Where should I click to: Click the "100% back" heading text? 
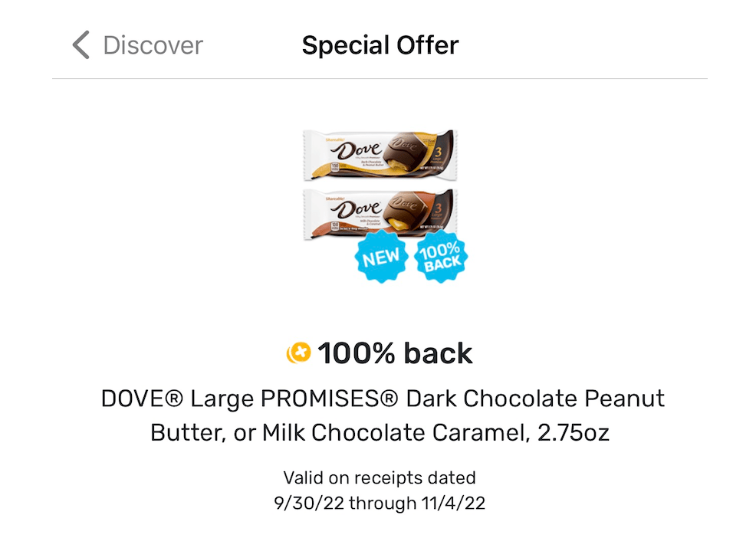pos(395,353)
